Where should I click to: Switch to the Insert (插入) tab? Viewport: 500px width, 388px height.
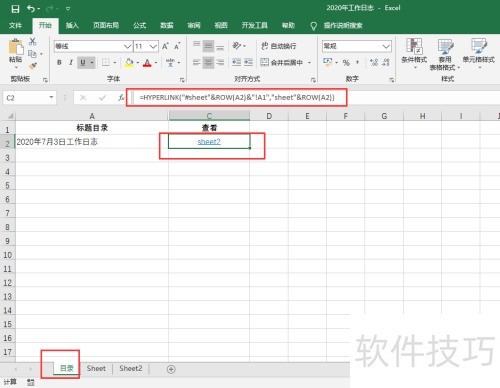coord(72,25)
